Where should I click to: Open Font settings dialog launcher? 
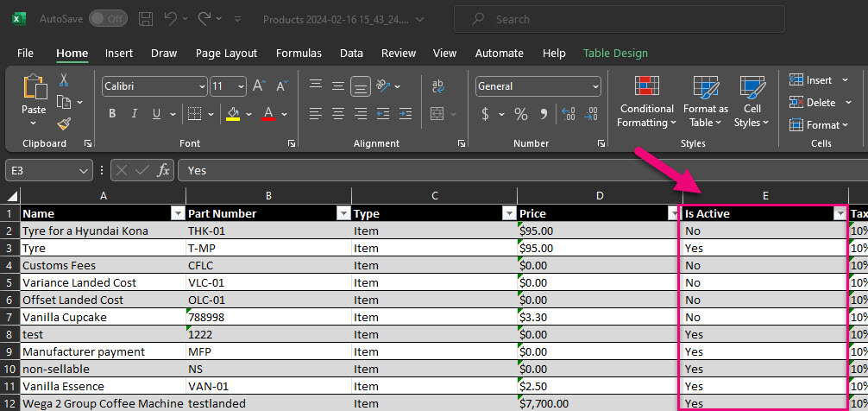pyautogui.click(x=292, y=143)
